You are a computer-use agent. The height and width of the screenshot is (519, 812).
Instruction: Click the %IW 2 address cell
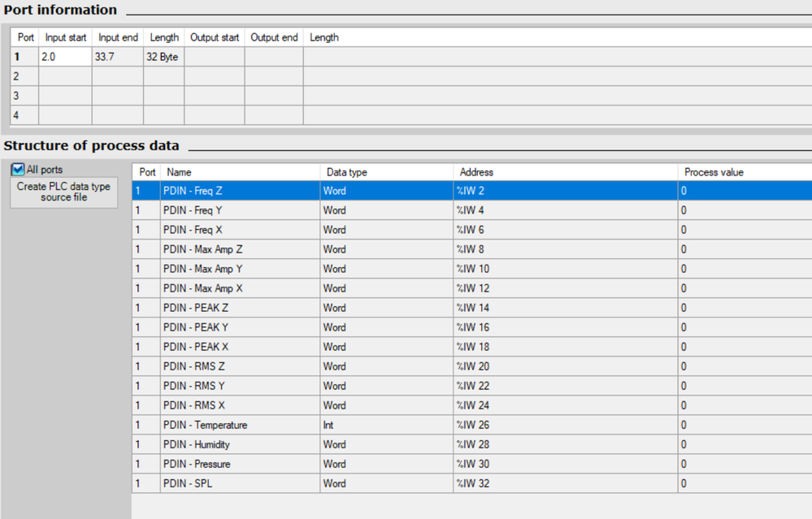[566, 190]
